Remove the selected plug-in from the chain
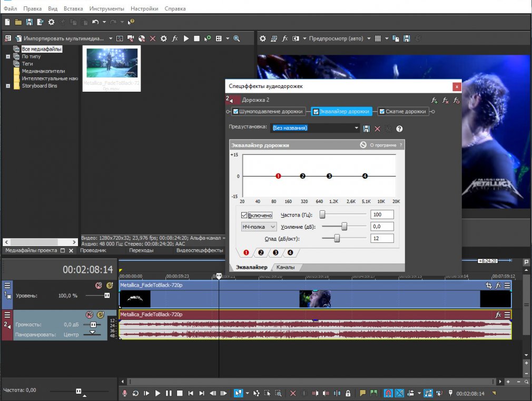The width and height of the screenshot is (532, 401). [x=446, y=100]
